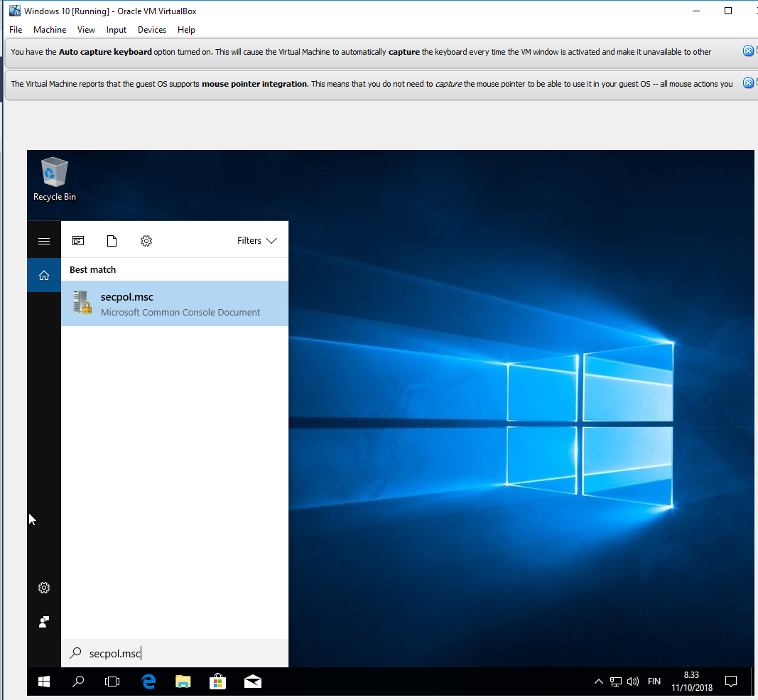The image size is (758, 700).
Task: Click the search box containing secpol.msc
Action: point(175,654)
